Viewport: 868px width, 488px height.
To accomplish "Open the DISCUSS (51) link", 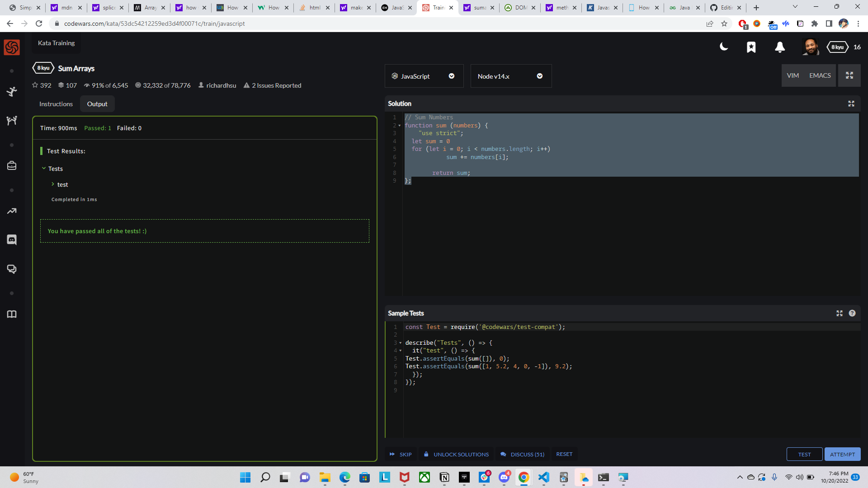I will pos(522,454).
